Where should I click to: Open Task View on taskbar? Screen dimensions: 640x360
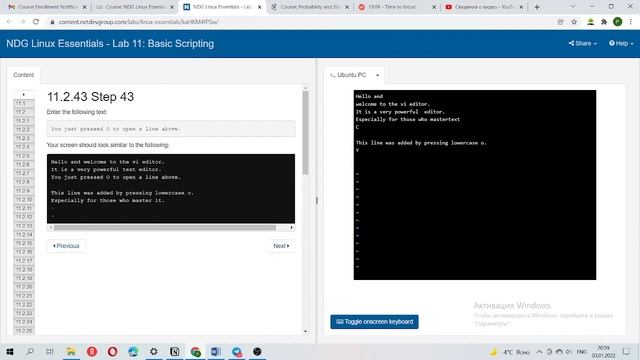click(50, 351)
